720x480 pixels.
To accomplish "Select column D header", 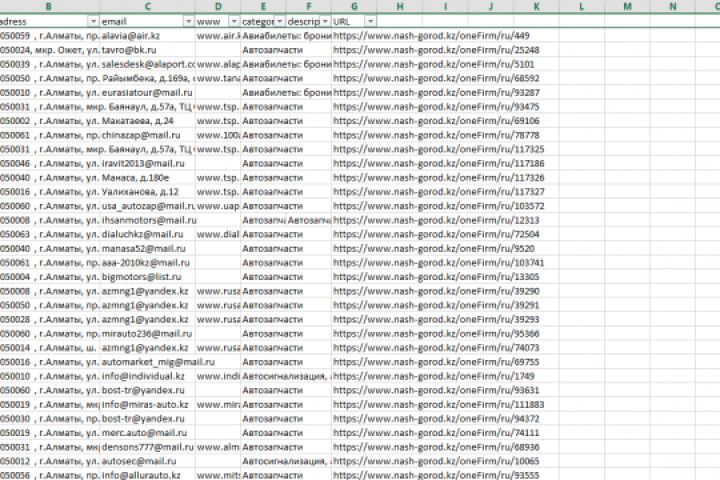I will pos(218,6).
